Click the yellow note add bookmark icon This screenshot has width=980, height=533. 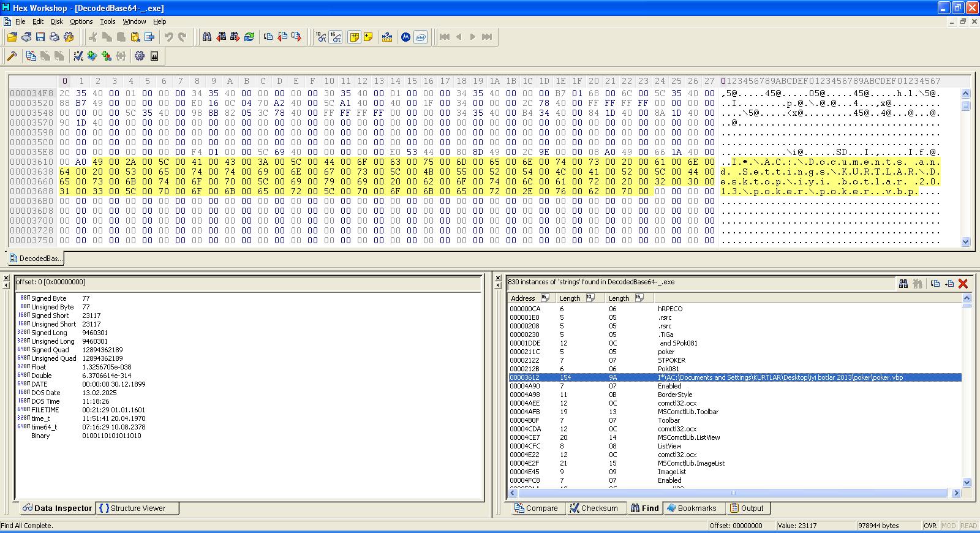pos(369,37)
